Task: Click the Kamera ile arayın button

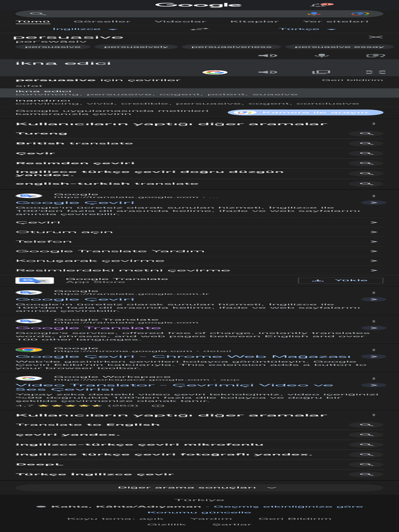Action: point(305,112)
